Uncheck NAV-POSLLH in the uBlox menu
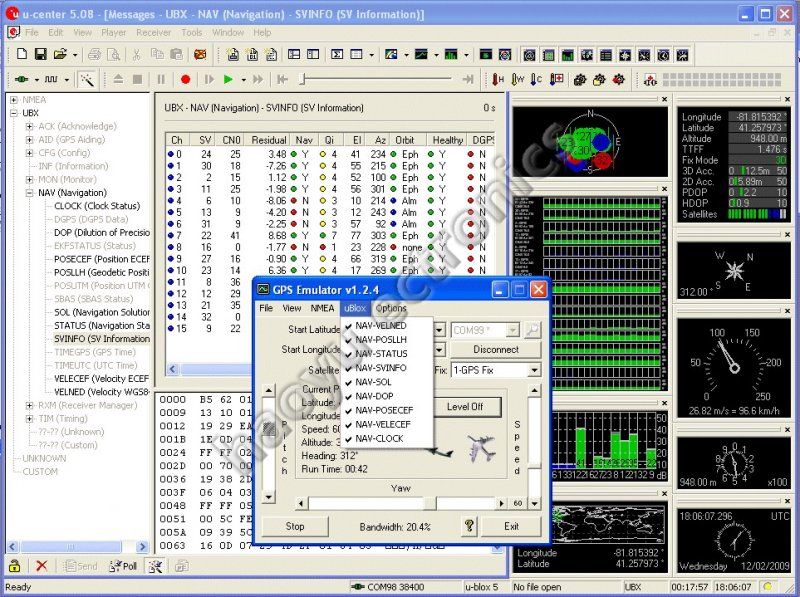 click(381, 339)
